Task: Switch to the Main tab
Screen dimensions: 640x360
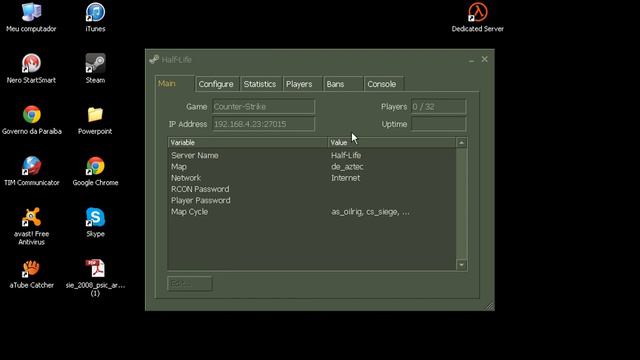Action: coord(174,84)
